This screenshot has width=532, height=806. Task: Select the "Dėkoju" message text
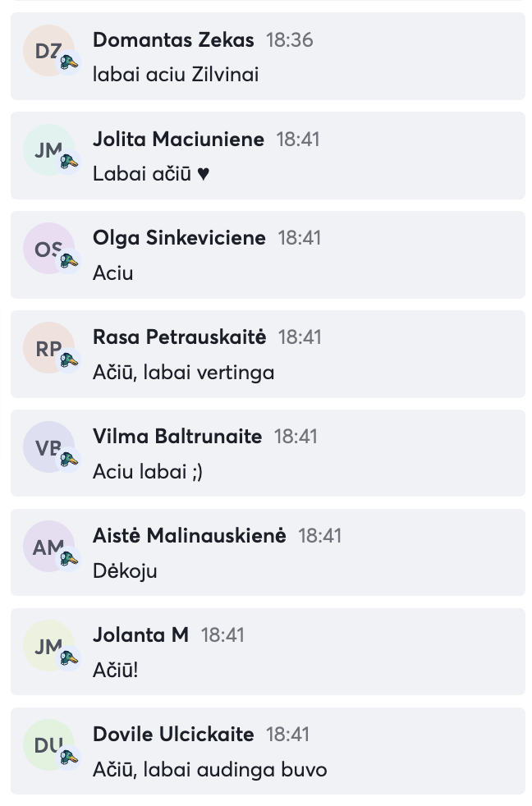coord(125,570)
